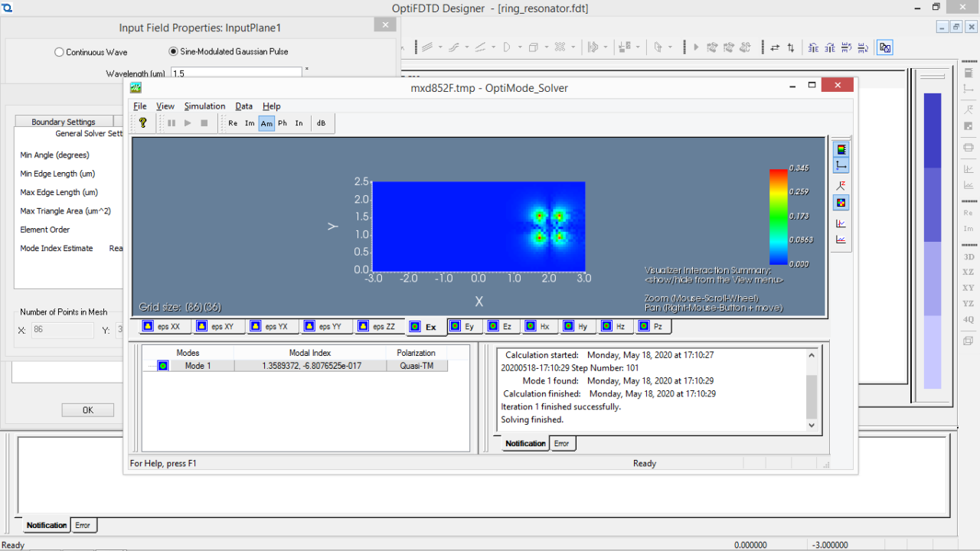Click the Error button below the log panel
This screenshot has height=551, width=980.
click(x=562, y=443)
